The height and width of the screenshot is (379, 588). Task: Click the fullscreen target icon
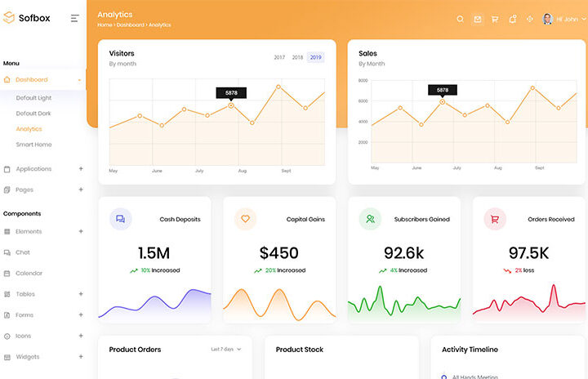(x=529, y=19)
